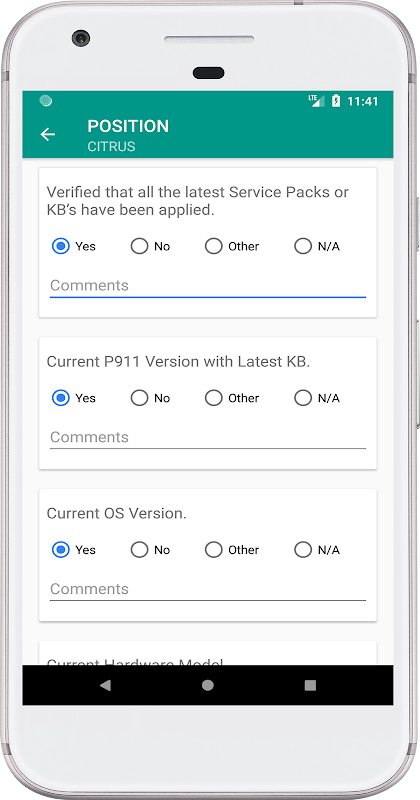This screenshot has width=420, height=800.
Task: Select Yes for Service Packs verification
Action: click(x=73, y=246)
